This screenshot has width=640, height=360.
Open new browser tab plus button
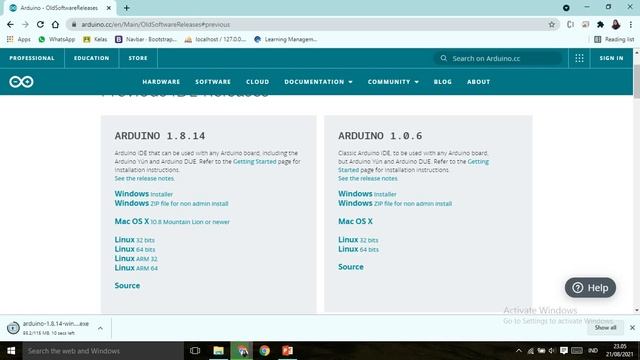[127, 8]
